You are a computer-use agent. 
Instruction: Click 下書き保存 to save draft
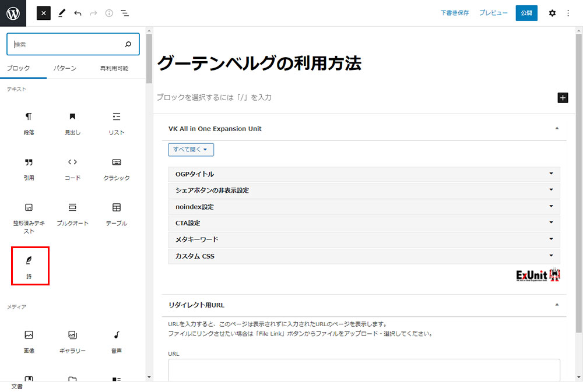pos(455,13)
